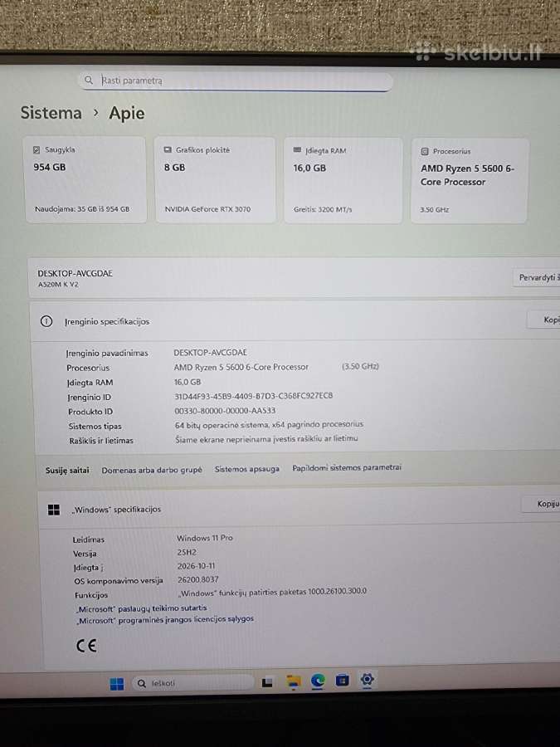Select NVIDIA GeForce RTX 3070 text
Viewport: 560px width, 747px height.
click(x=207, y=209)
